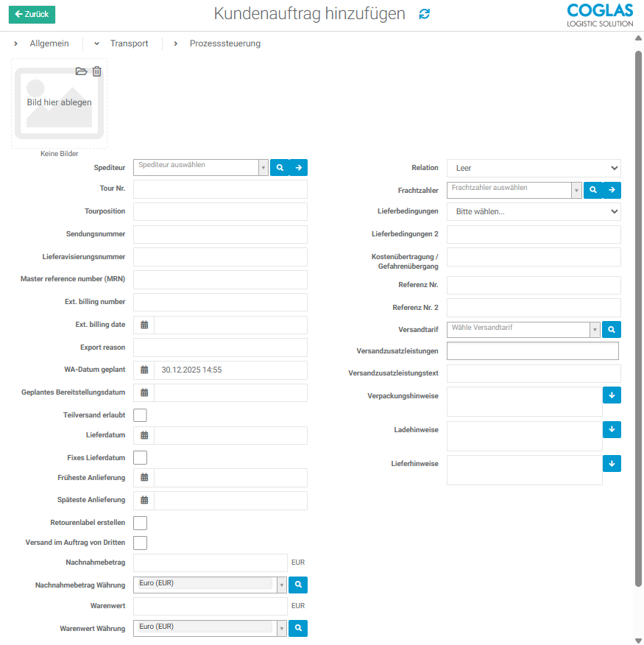Enable the Teilversand erlaubt checkbox

(140, 415)
